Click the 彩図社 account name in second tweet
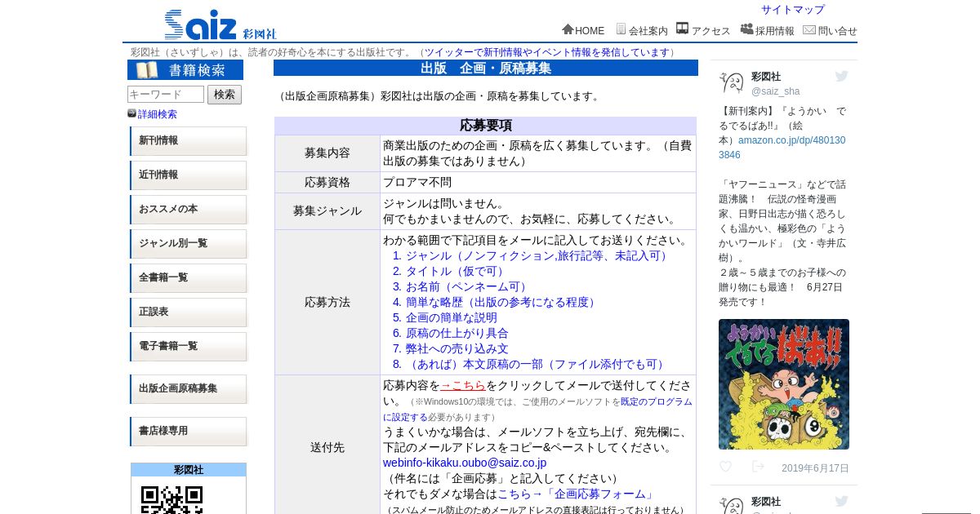The image size is (980, 514). (x=766, y=502)
